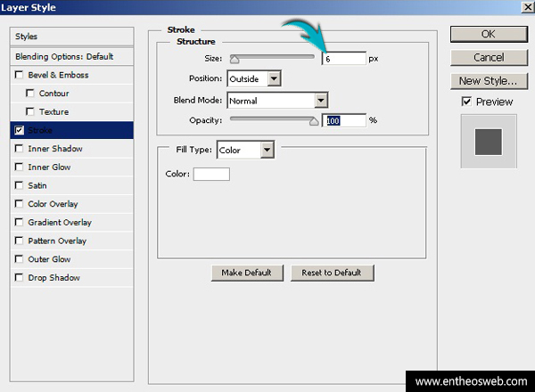535x392 pixels.
Task: Enable the Drop Shadow checkbox
Action: [x=20, y=278]
